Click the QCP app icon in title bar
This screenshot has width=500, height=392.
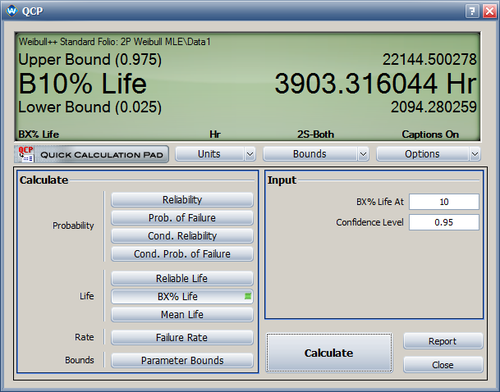pos(12,11)
